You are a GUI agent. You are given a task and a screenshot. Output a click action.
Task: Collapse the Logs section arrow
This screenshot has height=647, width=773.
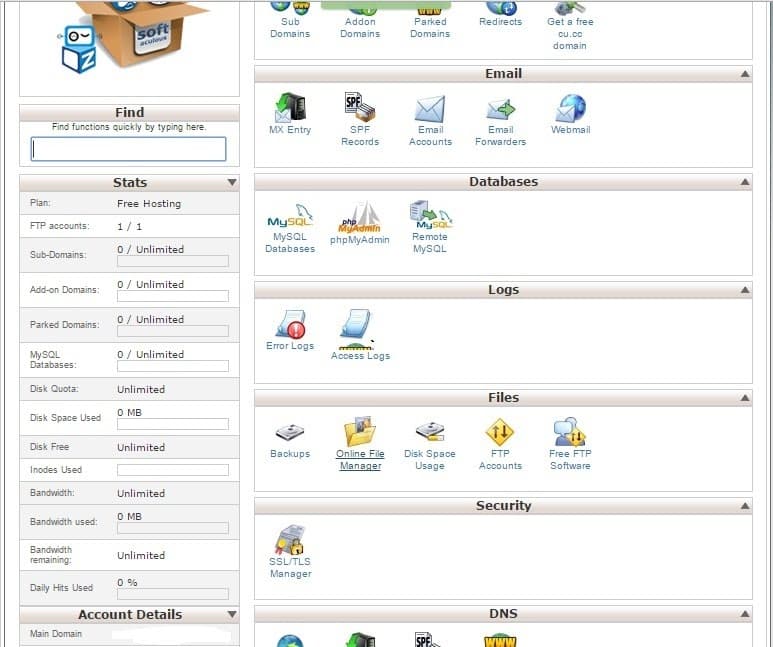pos(745,290)
